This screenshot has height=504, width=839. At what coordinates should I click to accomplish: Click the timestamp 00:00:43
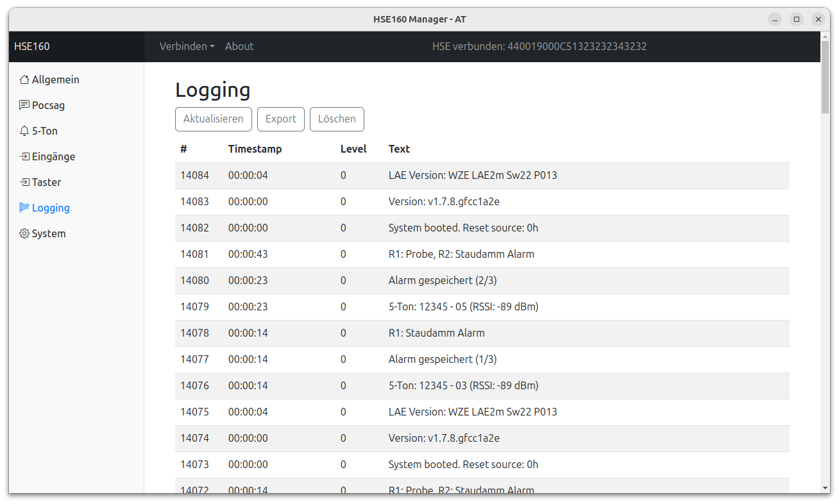click(248, 254)
